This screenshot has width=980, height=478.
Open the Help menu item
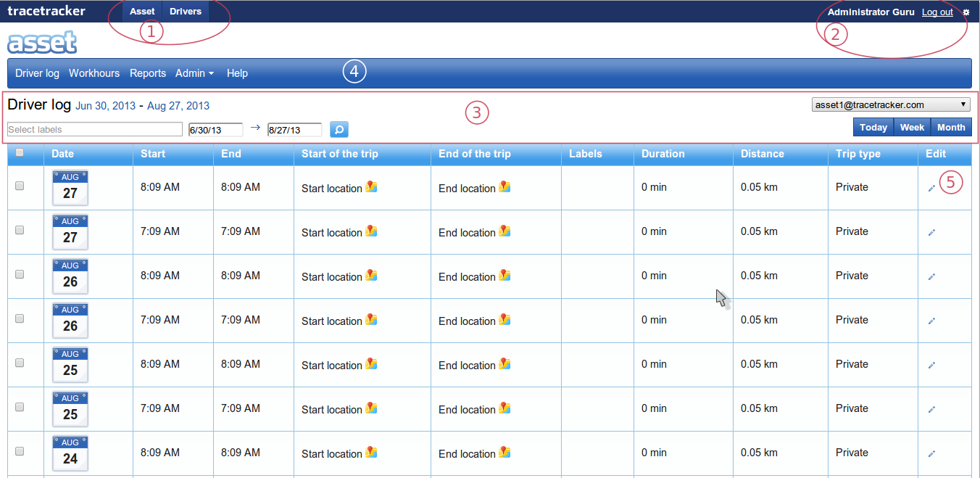click(237, 73)
